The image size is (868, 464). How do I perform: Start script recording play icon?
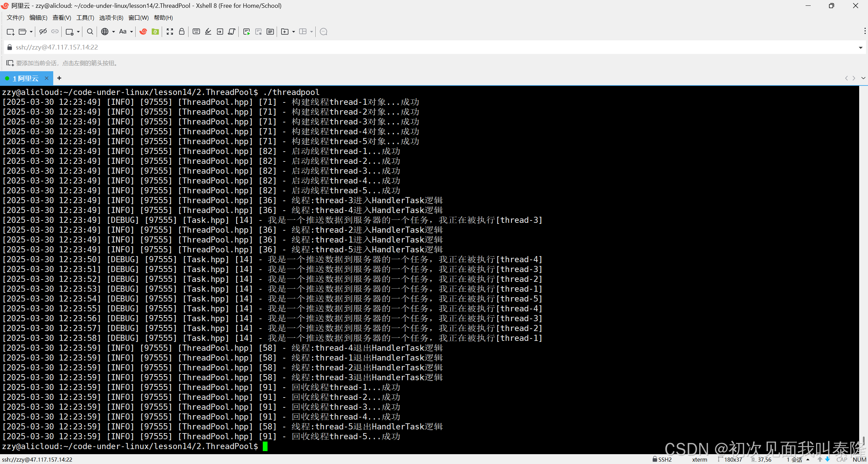tap(246, 32)
